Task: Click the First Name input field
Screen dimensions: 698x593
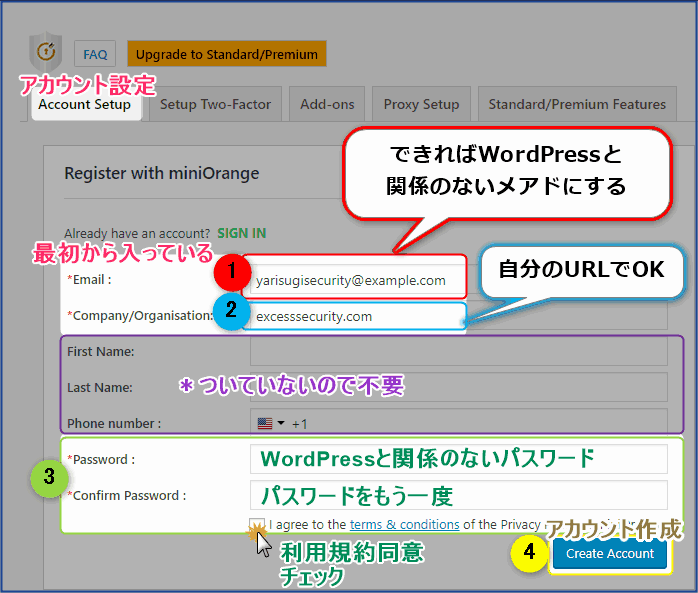Action: [x=459, y=351]
